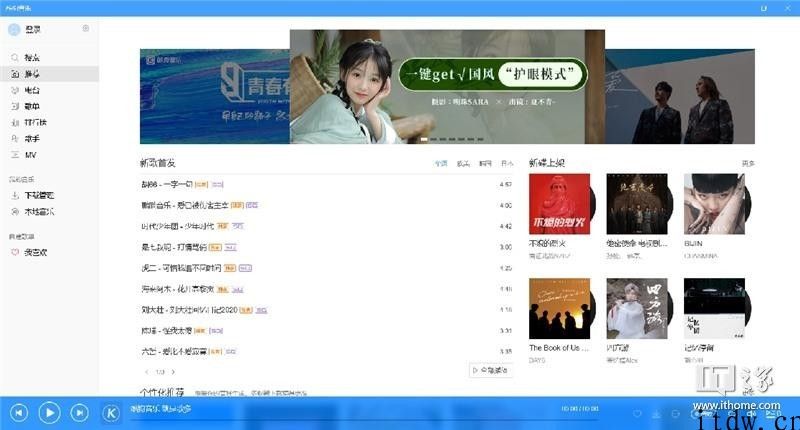Click the 新碟上架 section heading

[547, 163]
